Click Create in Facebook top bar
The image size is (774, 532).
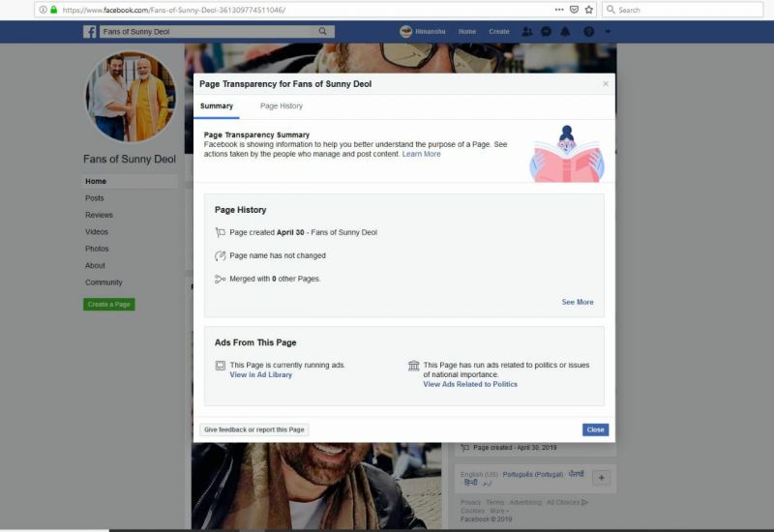(499, 32)
